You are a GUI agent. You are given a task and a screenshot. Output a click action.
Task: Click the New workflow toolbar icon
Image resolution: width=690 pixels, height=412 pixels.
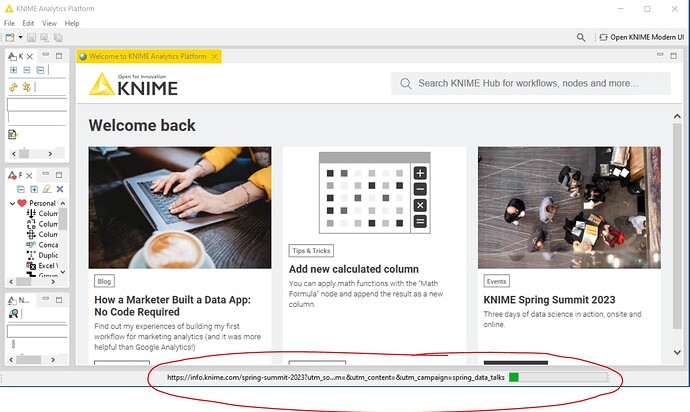pyautogui.click(x=10, y=38)
